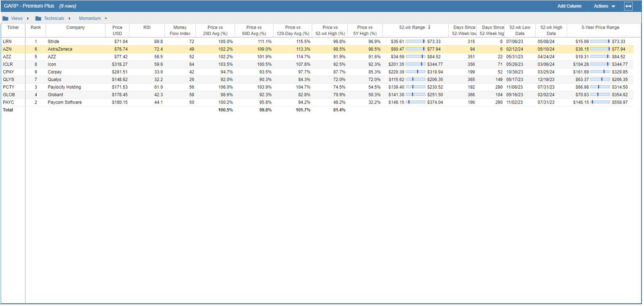Expand the arrow next to Views
644x306 pixels.
[x=28, y=19]
